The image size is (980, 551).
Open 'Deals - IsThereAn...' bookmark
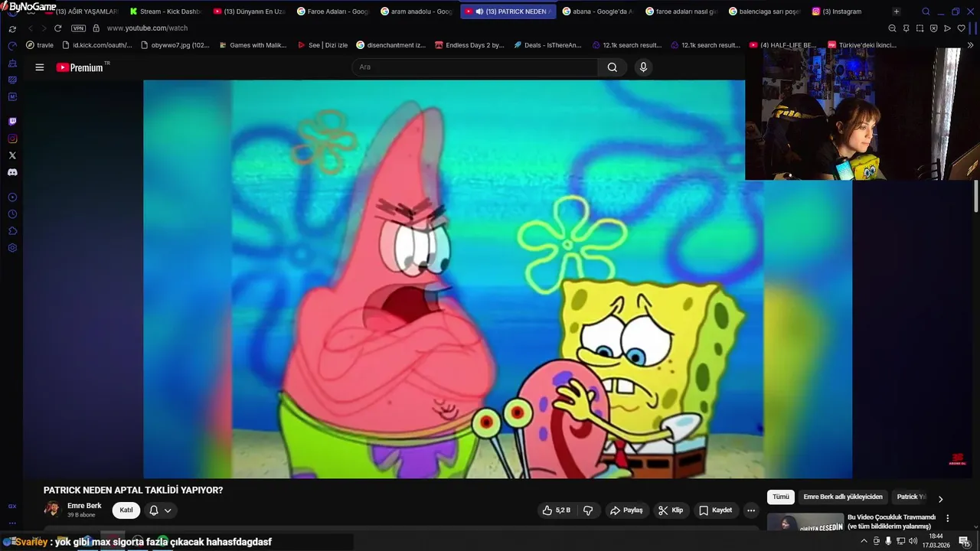click(547, 45)
